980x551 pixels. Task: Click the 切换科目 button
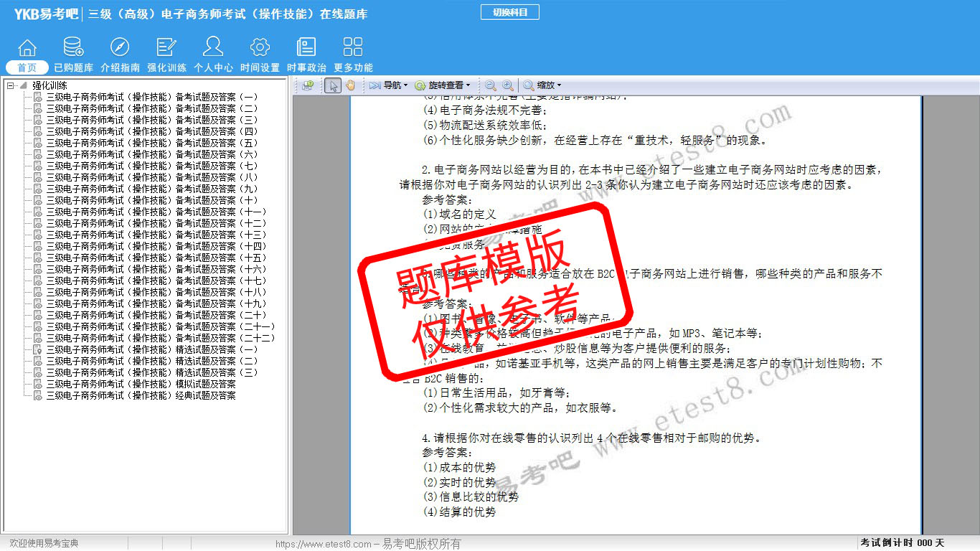tap(509, 12)
